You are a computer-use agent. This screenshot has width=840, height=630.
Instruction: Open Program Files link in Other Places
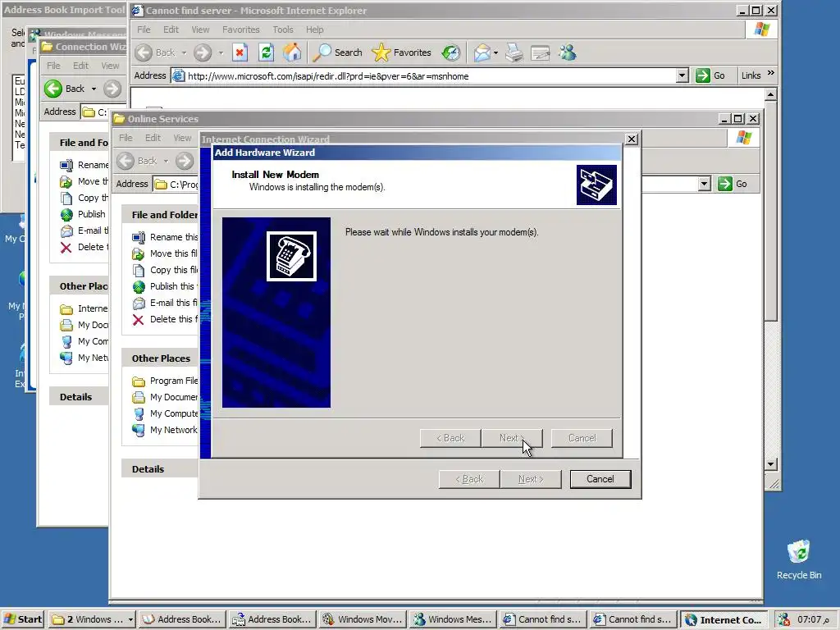[164, 381]
